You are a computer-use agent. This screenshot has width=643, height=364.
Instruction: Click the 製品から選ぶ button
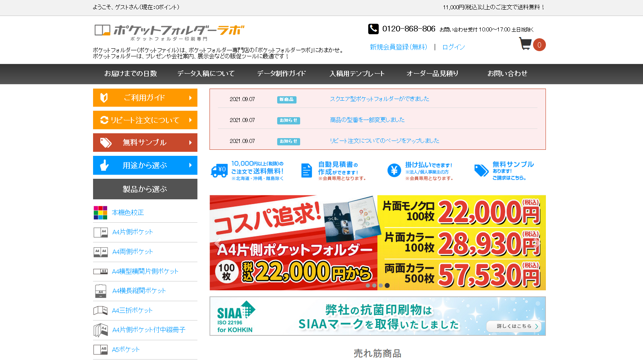point(145,189)
